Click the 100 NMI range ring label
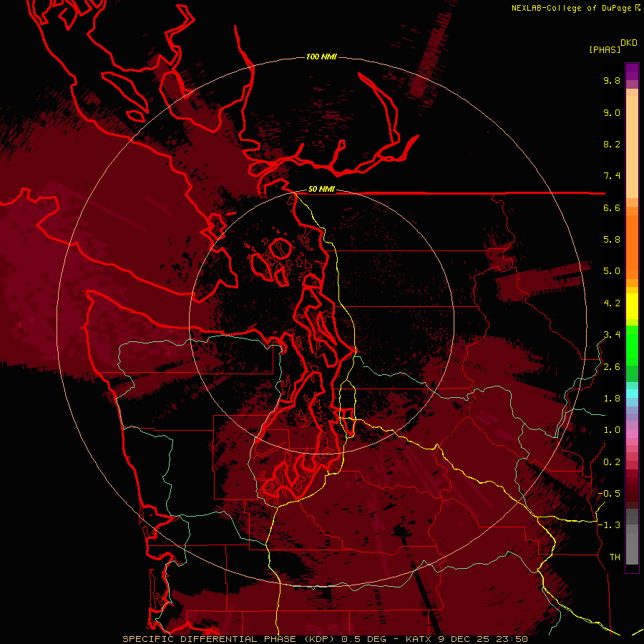This screenshot has height=644, width=644. click(321, 57)
